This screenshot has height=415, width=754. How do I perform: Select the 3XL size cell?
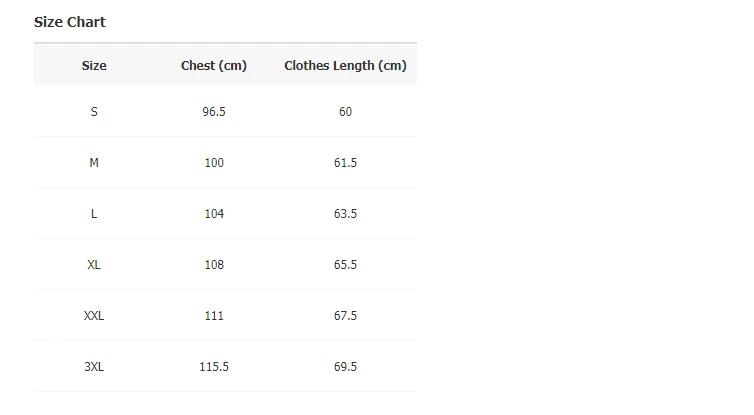94,367
